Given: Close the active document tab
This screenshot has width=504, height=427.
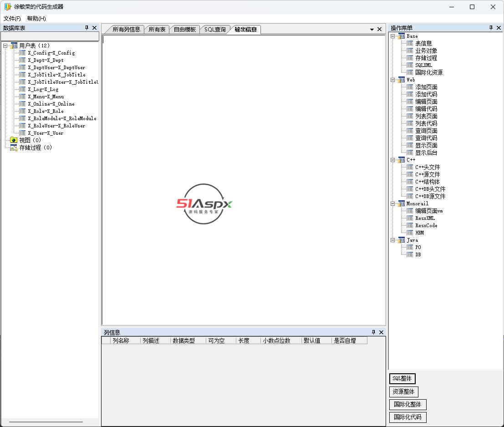Looking at the screenshot, I should (379, 29).
